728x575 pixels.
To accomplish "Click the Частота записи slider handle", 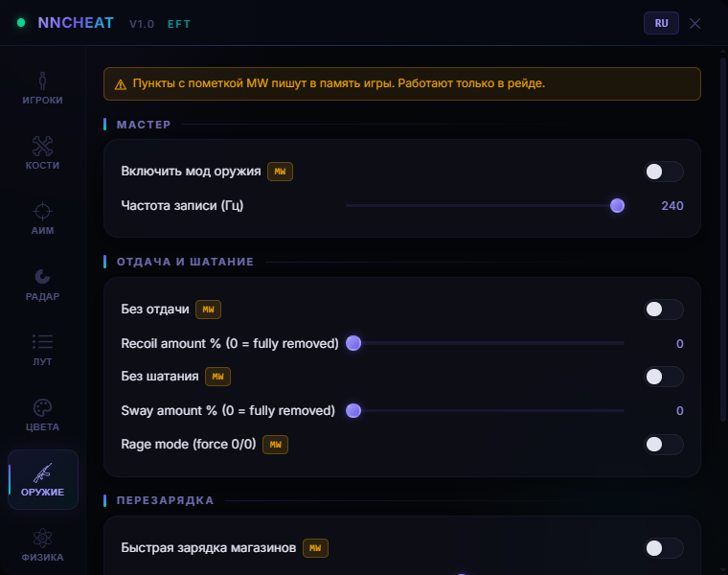I will tap(617, 205).
